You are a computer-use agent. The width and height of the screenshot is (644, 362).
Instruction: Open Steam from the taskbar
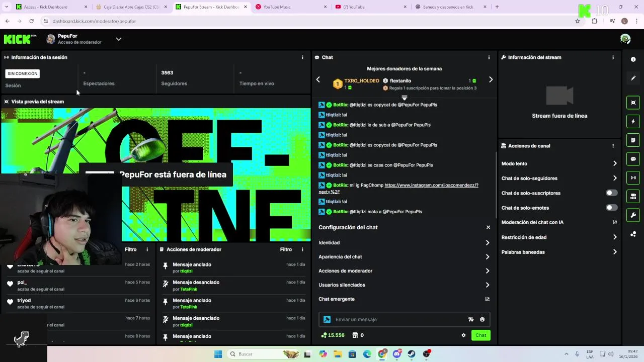(x=412, y=354)
